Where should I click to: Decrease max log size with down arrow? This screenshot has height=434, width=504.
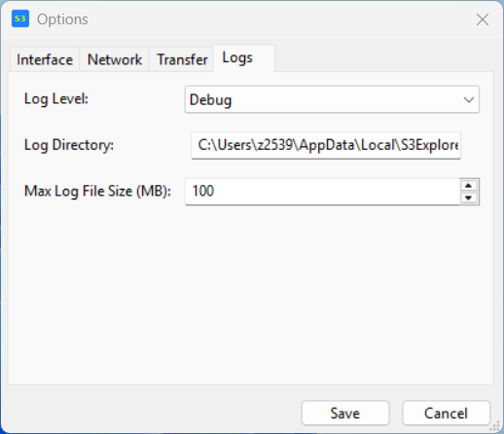coord(468,198)
